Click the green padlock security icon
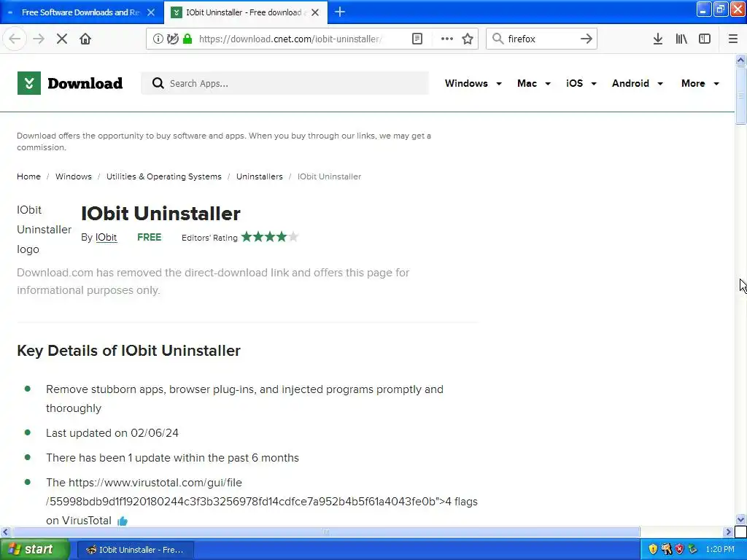This screenshot has height=560, width=747. tap(187, 39)
